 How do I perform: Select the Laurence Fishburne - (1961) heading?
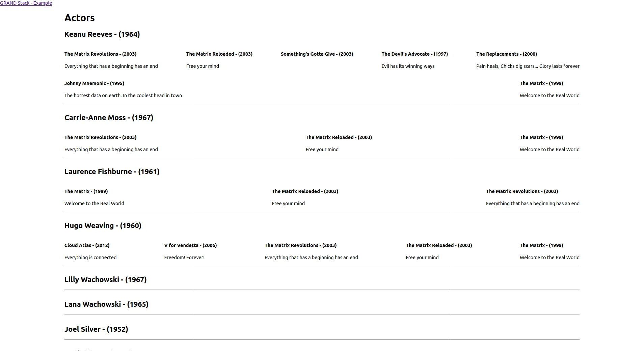(x=112, y=172)
